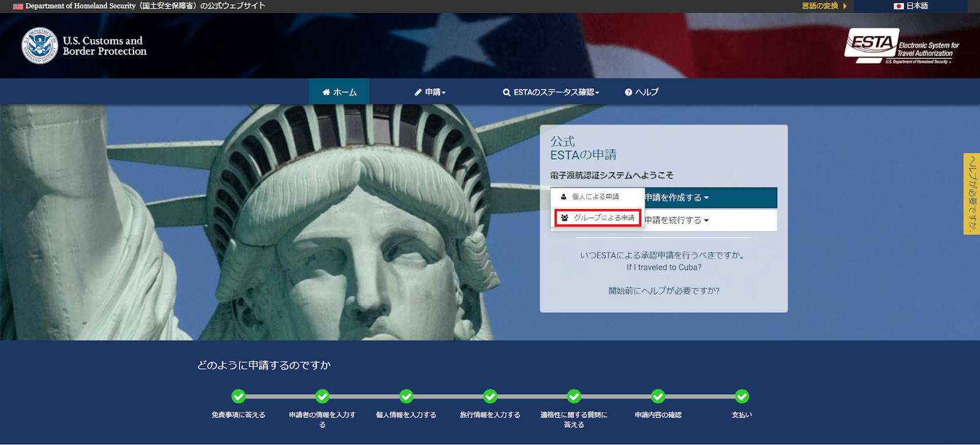Image resolution: width=980 pixels, height=445 pixels.
Task: Open the 申請 navigation menu
Action: click(431, 92)
